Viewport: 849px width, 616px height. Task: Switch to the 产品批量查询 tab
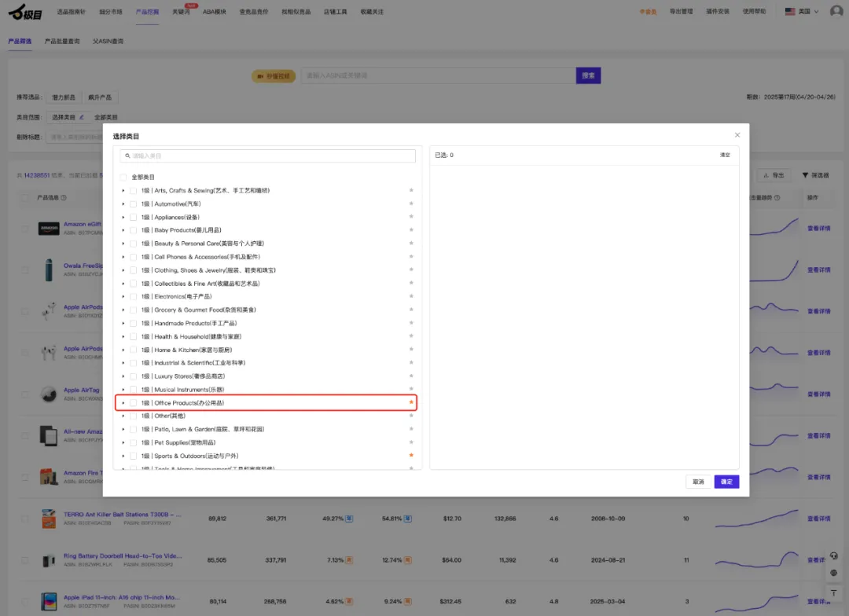62,41
